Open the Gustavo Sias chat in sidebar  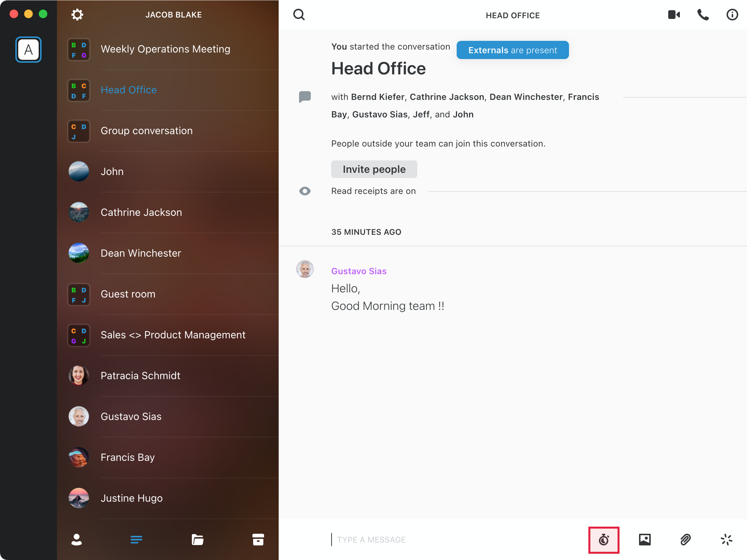[x=168, y=417]
